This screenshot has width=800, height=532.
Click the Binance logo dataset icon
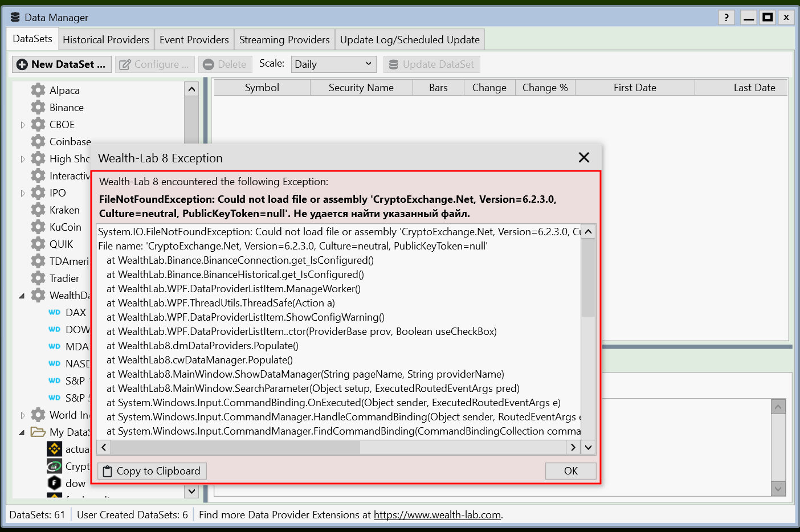54,449
